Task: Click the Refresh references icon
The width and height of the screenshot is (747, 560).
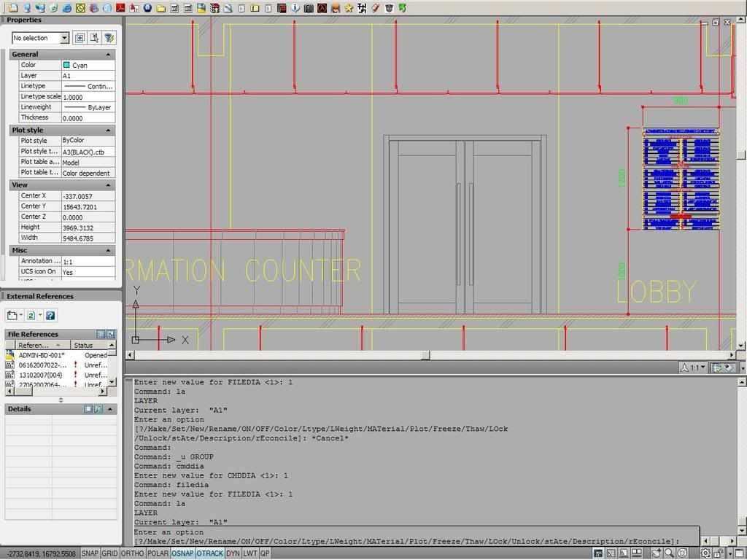Action: [31, 316]
